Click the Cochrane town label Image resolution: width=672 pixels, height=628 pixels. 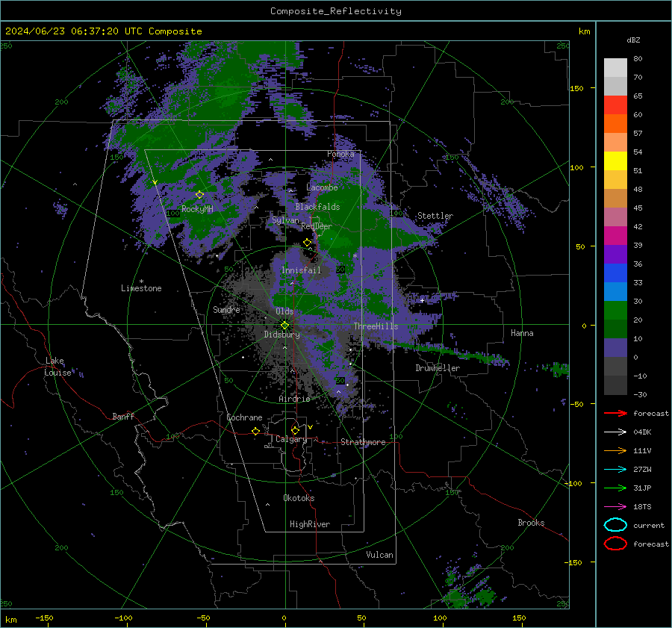244,417
